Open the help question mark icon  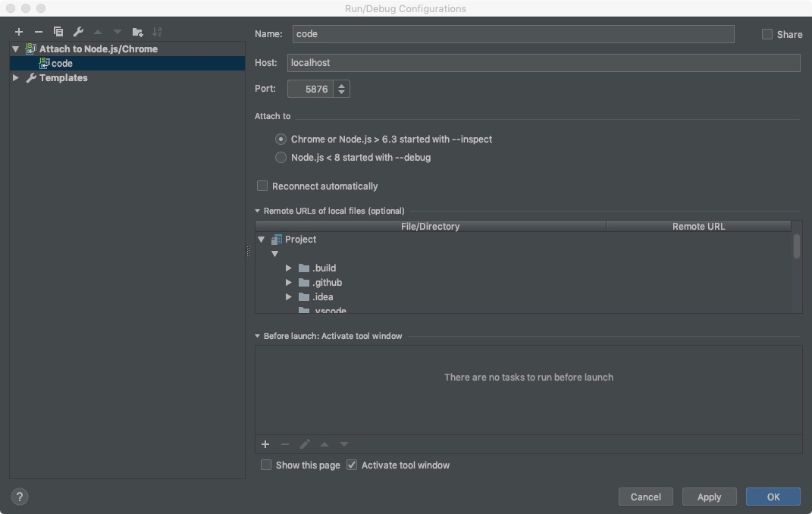(x=19, y=497)
